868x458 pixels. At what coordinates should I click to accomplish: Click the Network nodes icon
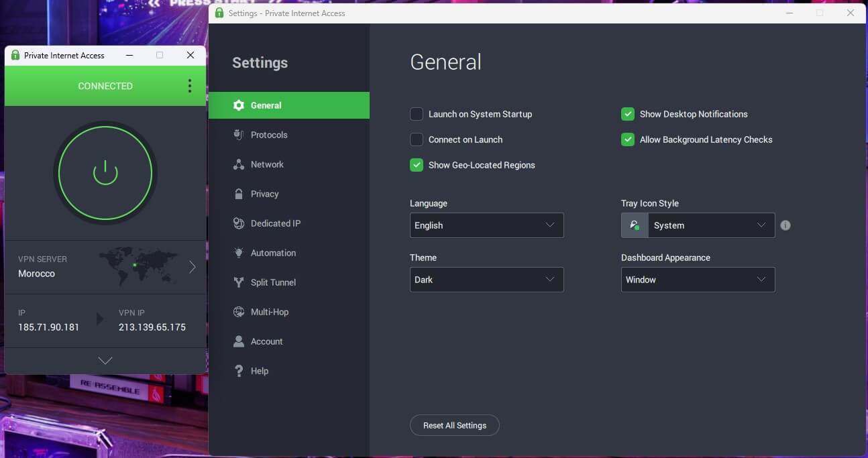pos(238,164)
